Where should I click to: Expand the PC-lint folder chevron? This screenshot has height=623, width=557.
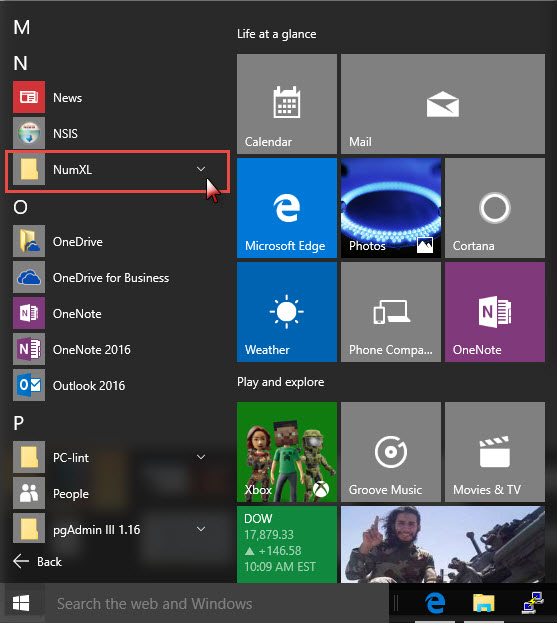[201, 457]
